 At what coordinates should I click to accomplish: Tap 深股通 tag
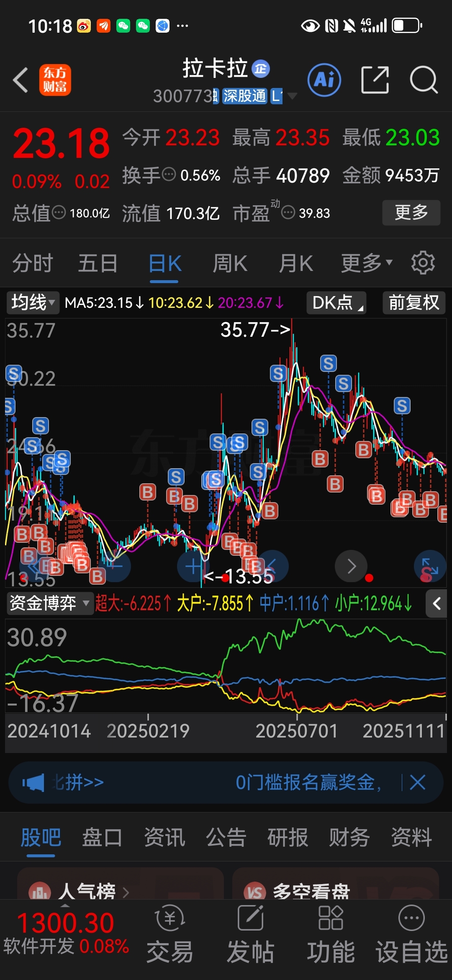pos(245,96)
